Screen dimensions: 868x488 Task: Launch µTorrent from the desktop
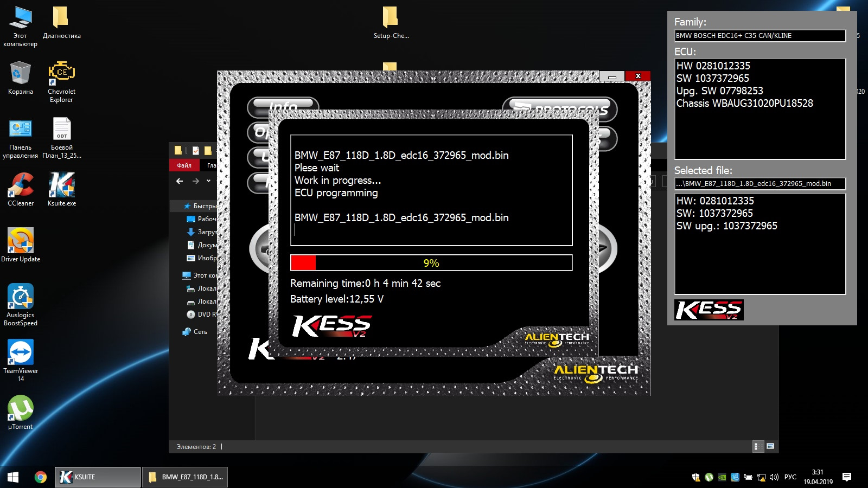pos(20,413)
